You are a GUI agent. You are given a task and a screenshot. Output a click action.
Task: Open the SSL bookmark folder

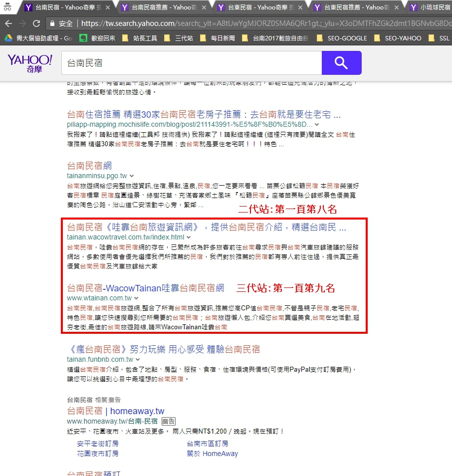(439, 38)
